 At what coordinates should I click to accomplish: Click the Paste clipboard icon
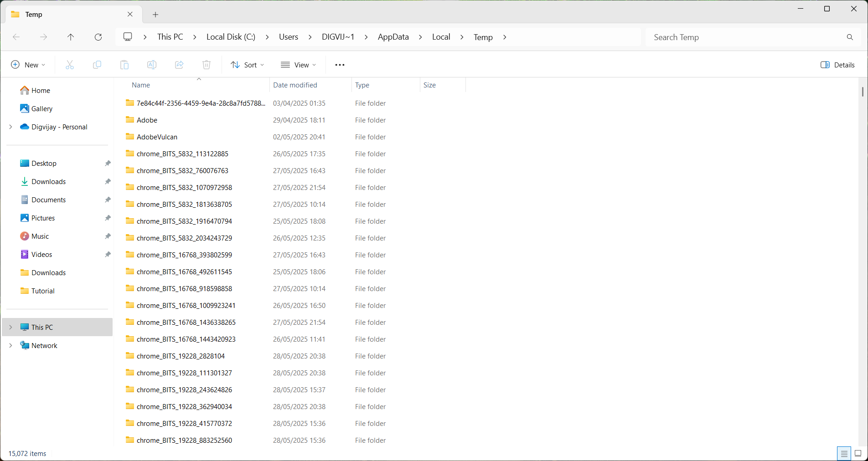tap(124, 65)
